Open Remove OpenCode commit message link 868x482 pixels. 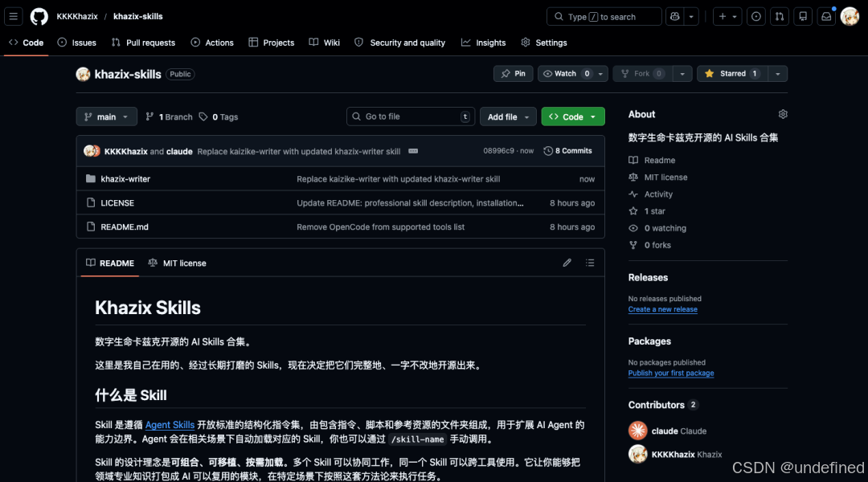[380, 227]
